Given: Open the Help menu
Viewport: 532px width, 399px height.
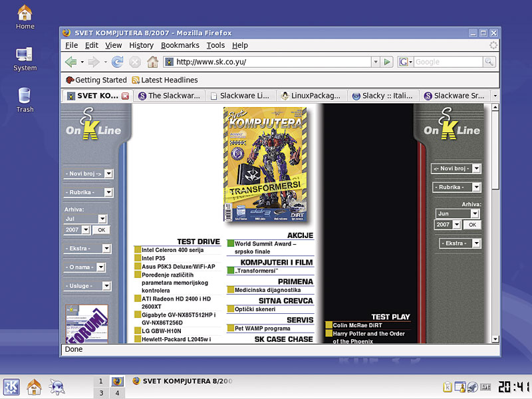Looking at the screenshot, I should pos(240,45).
